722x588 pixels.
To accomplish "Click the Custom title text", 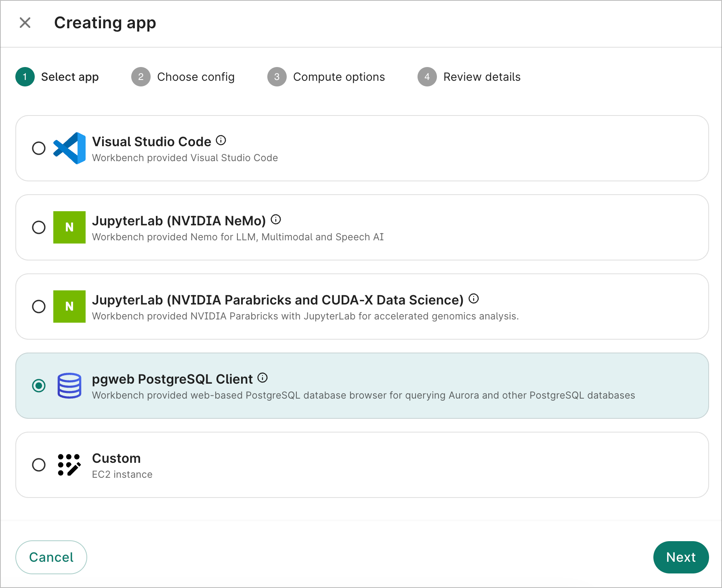I will click(x=116, y=458).
